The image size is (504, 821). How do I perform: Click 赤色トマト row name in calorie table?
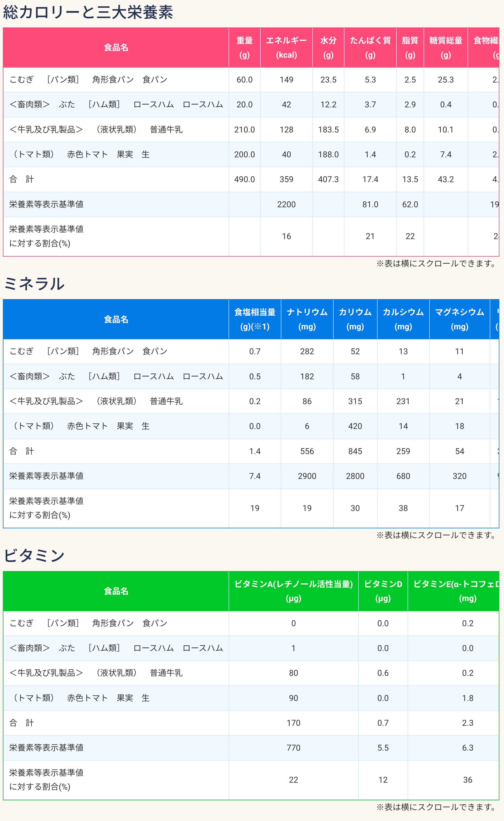79,154
